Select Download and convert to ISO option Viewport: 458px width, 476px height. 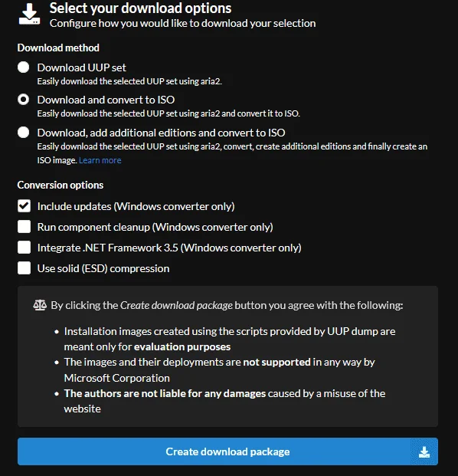(x=23, y=100)
